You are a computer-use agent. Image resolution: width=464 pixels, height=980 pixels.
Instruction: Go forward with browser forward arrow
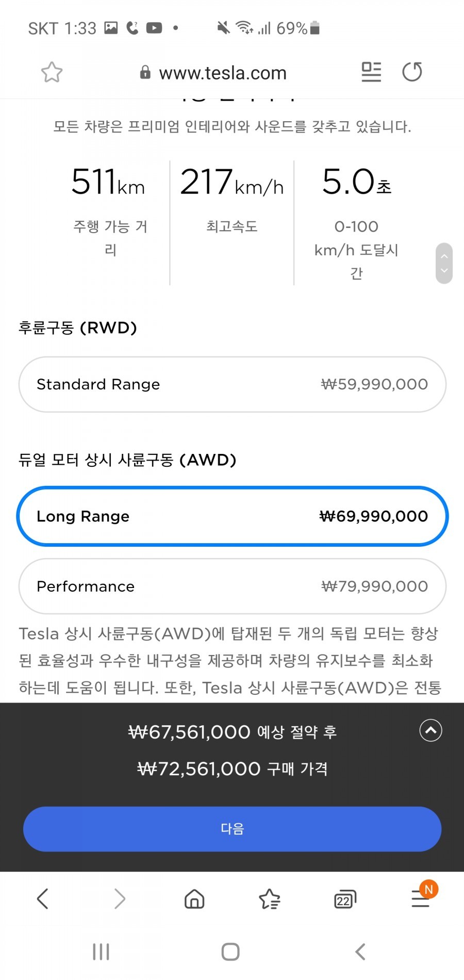point(120,899)
